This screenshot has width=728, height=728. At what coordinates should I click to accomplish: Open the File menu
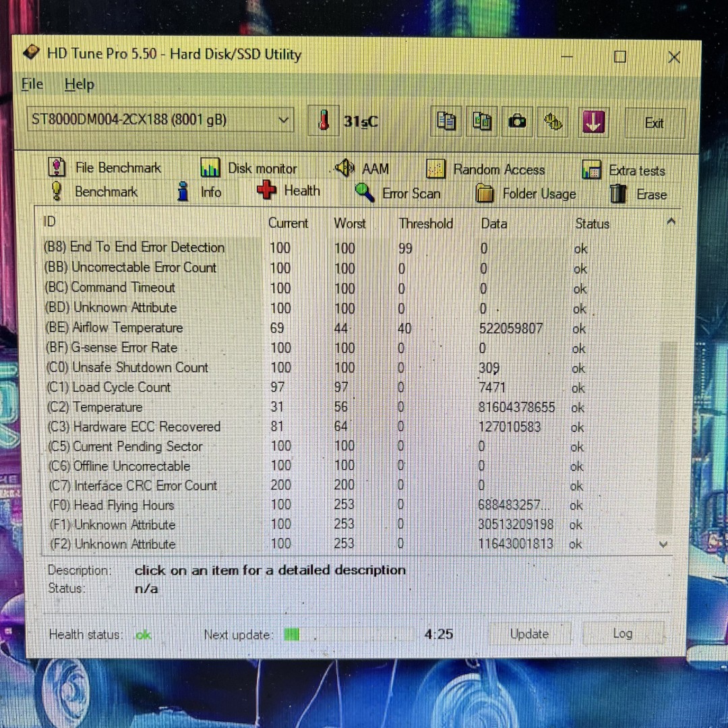(32, 84)
